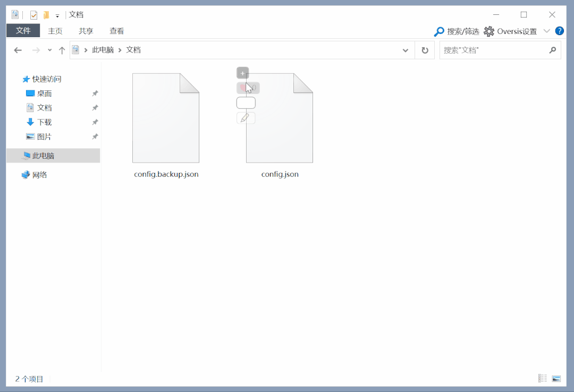Screen dimensions: 574x392
Task: Go up one folder level
Action: pyautogui.click(x=62, y=50)
